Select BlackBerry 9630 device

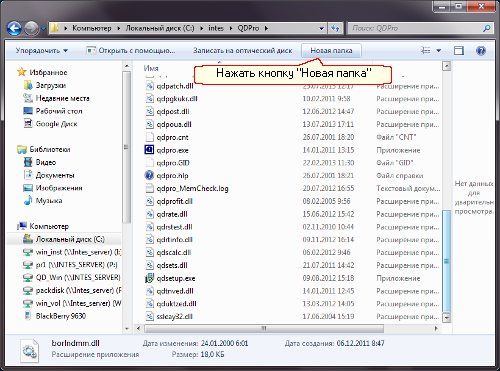(x=61, y=316)
